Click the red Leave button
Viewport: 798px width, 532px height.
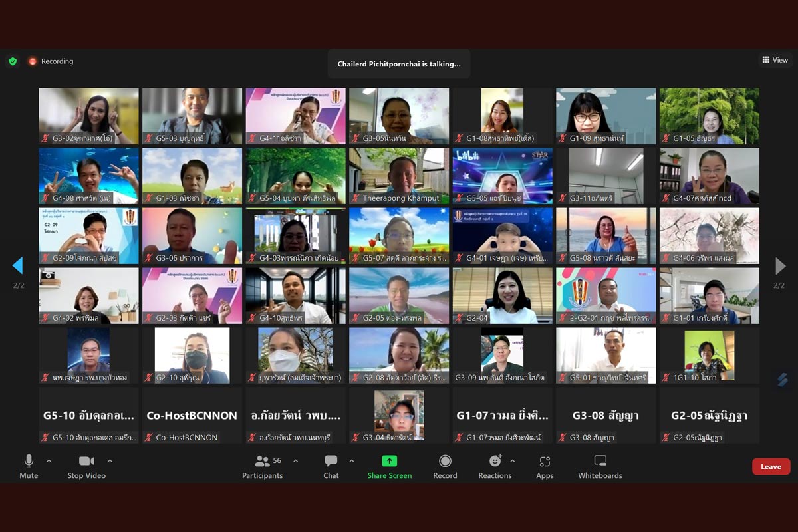tap(771, 466)
